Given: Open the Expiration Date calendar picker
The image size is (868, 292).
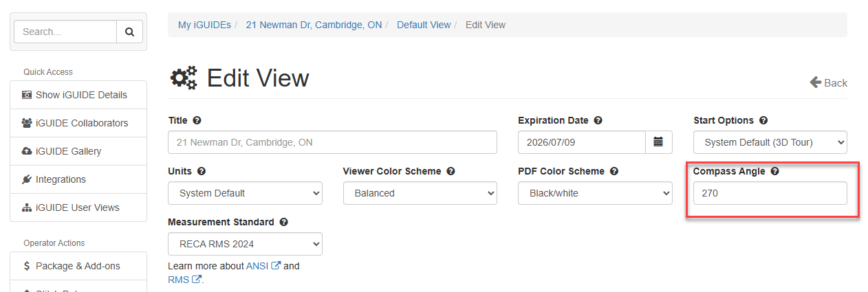Looking at the screenshot, I should 658,142.
